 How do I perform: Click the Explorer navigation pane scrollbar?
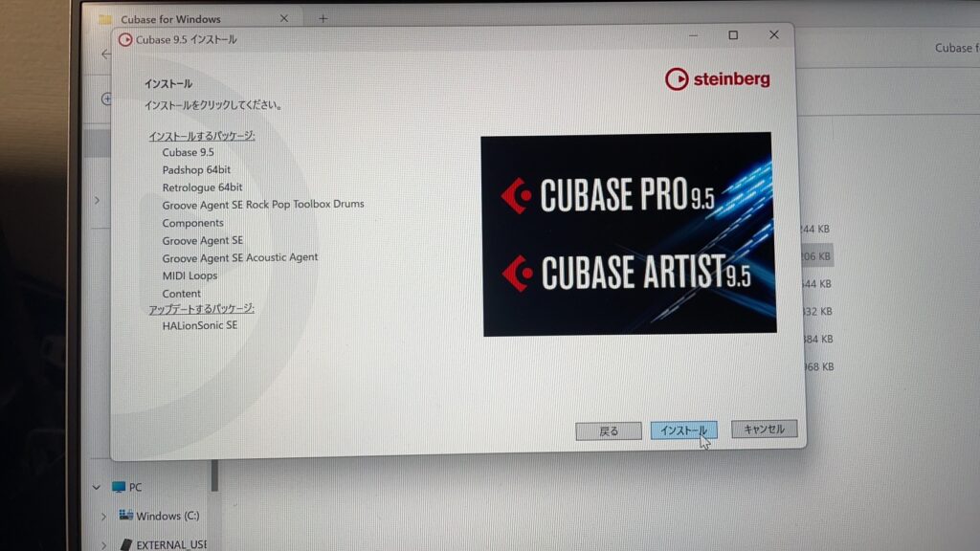pos(214,475)
